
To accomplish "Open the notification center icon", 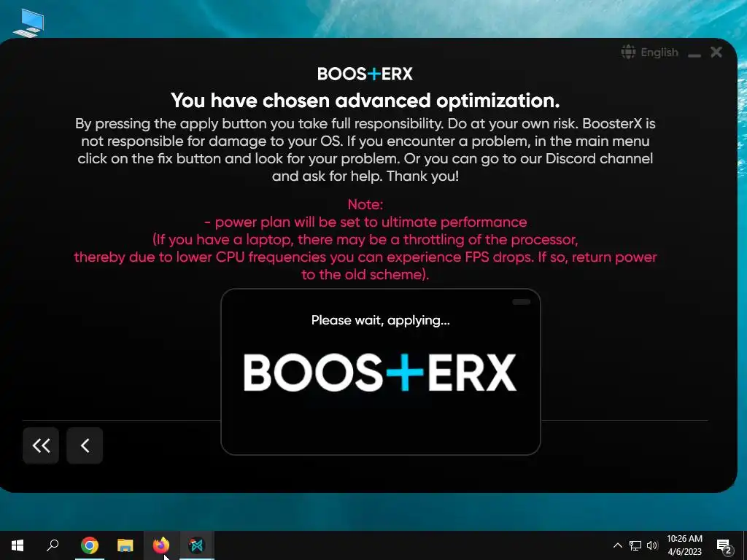I will [x=724, y=545].
